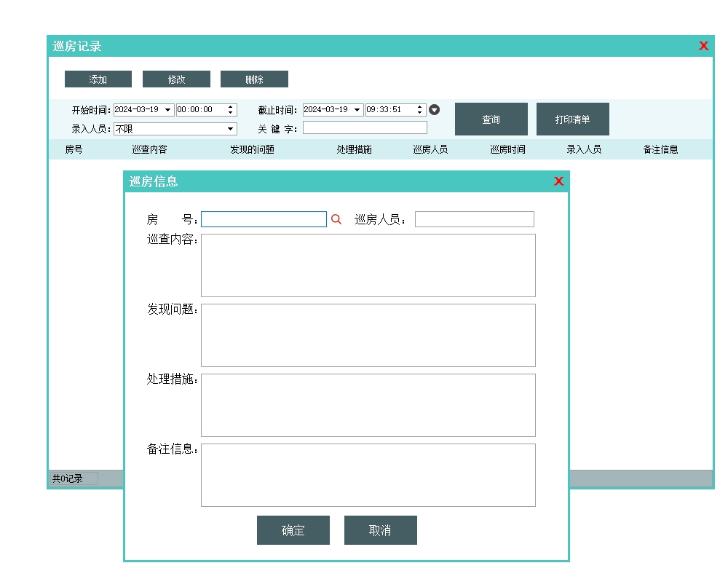Viewport: 728px width, 579px height.
Task: Click the 巡房人员 text field
Action: (474, 219)
